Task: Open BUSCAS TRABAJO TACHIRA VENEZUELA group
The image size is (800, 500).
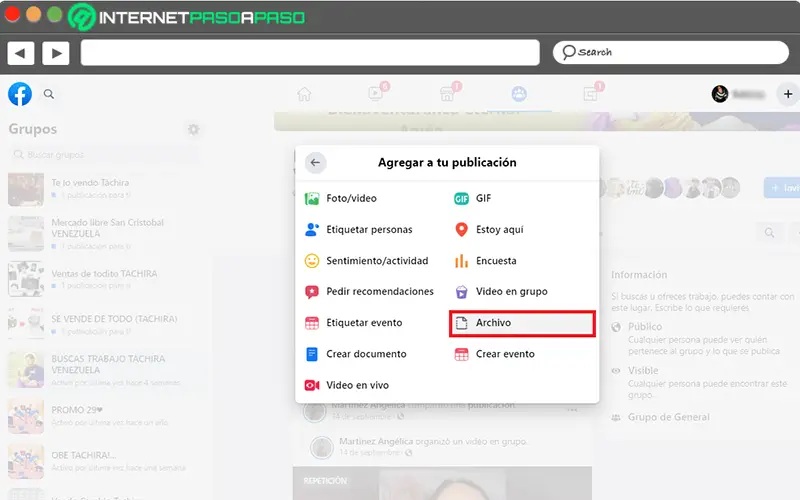Action: pyautogui.click(x=105, y=370)
